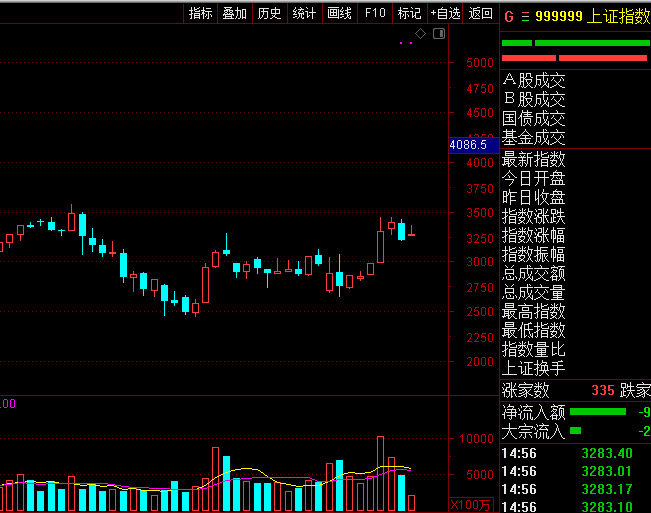Open the 指标 indicators toolbar button
This screenshot has width=651, height=513.
(201, 13)
